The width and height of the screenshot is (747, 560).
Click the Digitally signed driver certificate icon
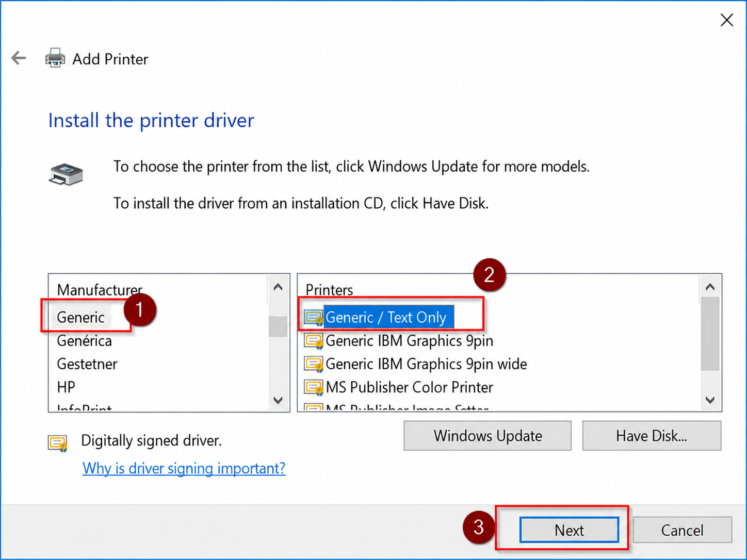(58, 443)
